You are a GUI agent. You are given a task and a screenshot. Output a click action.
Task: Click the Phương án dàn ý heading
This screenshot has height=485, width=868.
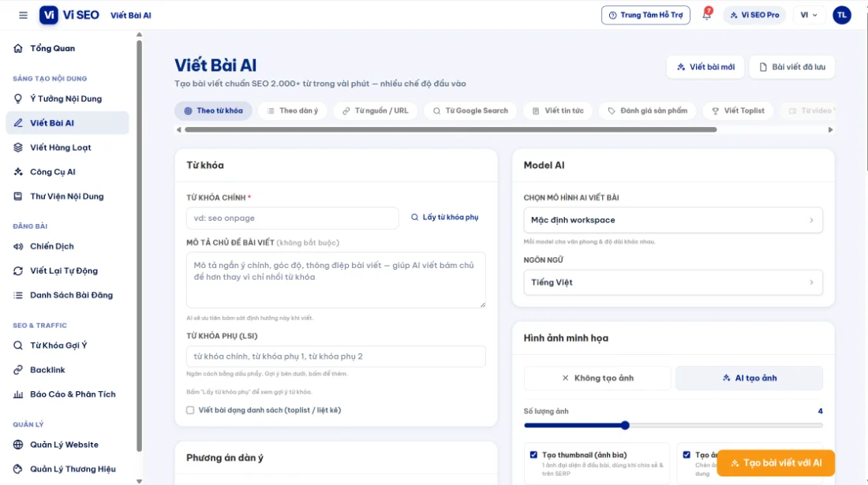click(225, 458)
